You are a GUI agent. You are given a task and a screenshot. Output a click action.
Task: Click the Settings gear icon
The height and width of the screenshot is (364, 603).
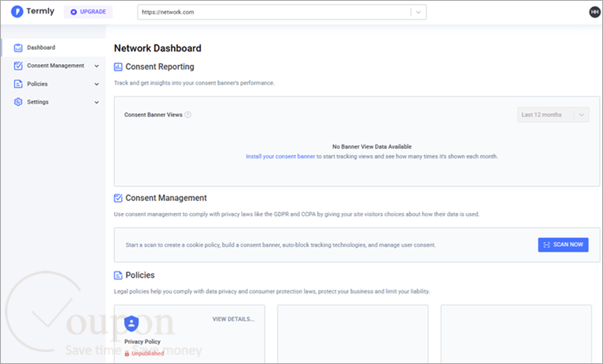[x=18, y=102]
